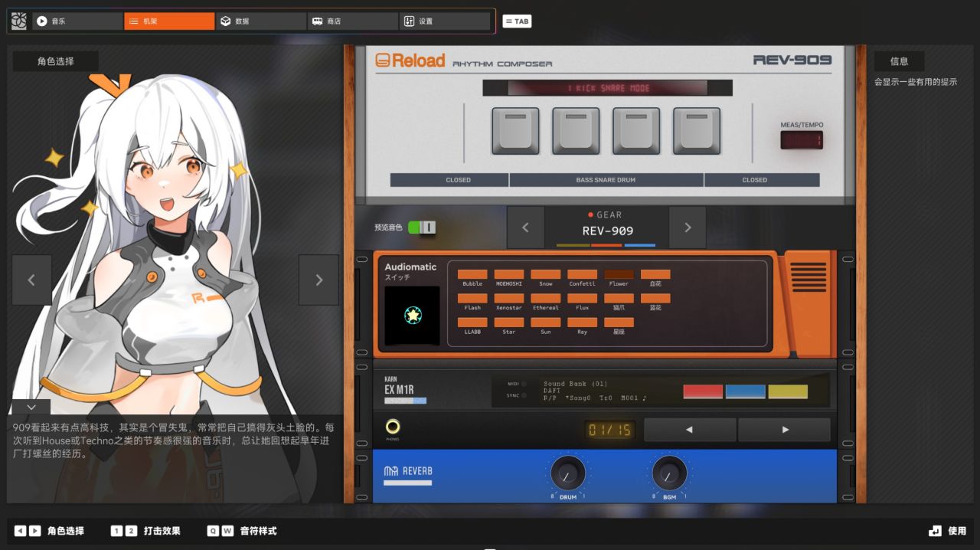Select the 星座 hit effect switch
The image size is (980, 550).
pyautogui.click(x=619, y=322)
